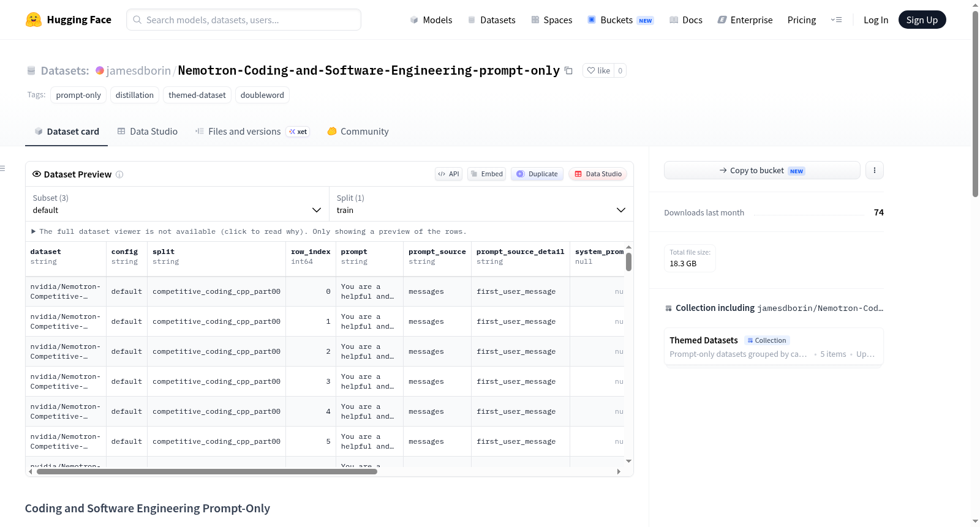Click the xet storage badge

[x=298, y=132]
